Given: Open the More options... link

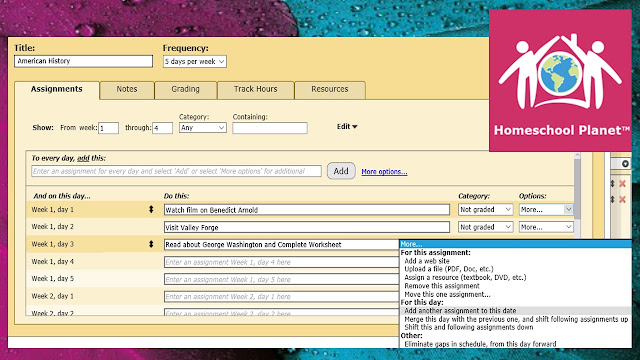Looking at the screenshot, I should [384, 172].
